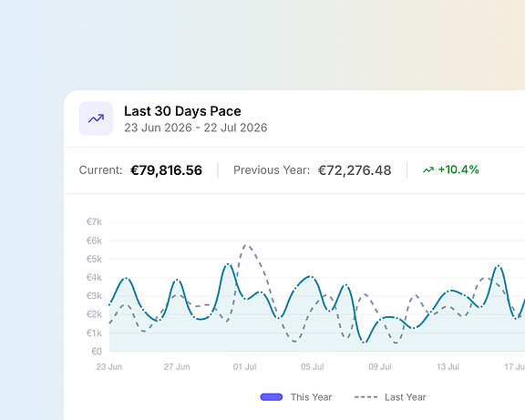The width and height of the screenshot is (525, 420).
Task: Click the €2k y-axis label
Action: coord(94,314)
